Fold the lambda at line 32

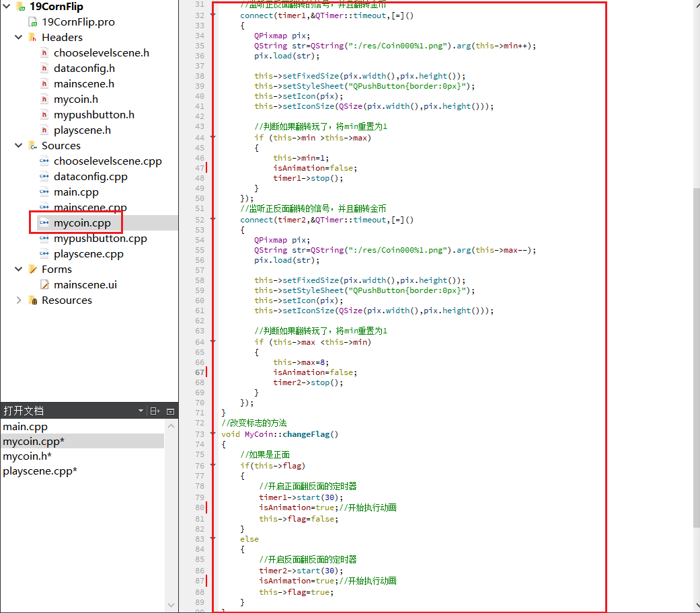tap(213, 15)
